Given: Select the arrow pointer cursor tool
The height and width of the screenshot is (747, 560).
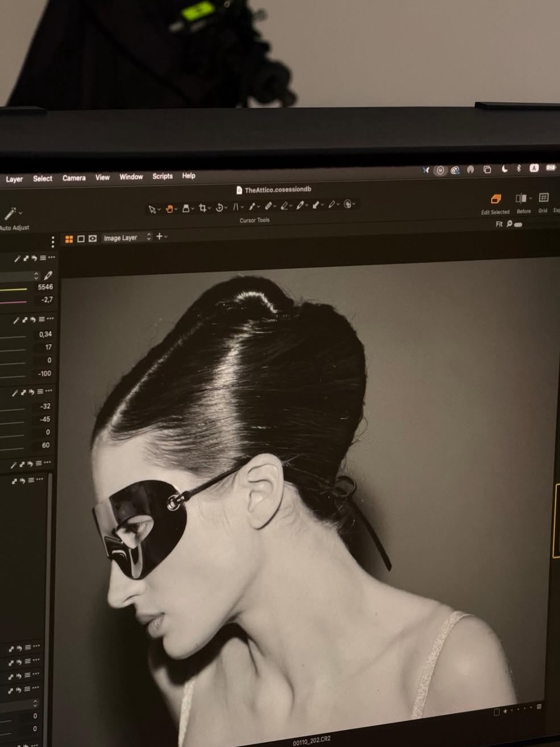Looking at the screenshot, I should pos(152,209).
